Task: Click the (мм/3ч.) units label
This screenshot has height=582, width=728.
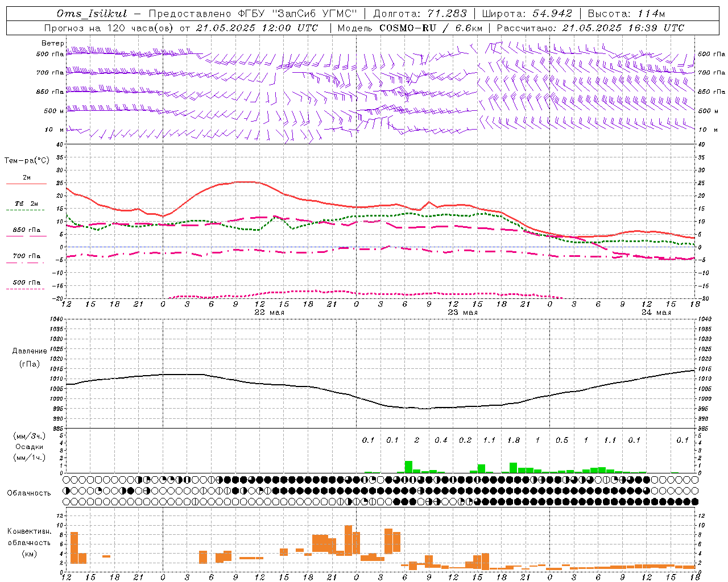Action: tap(29, 436)
